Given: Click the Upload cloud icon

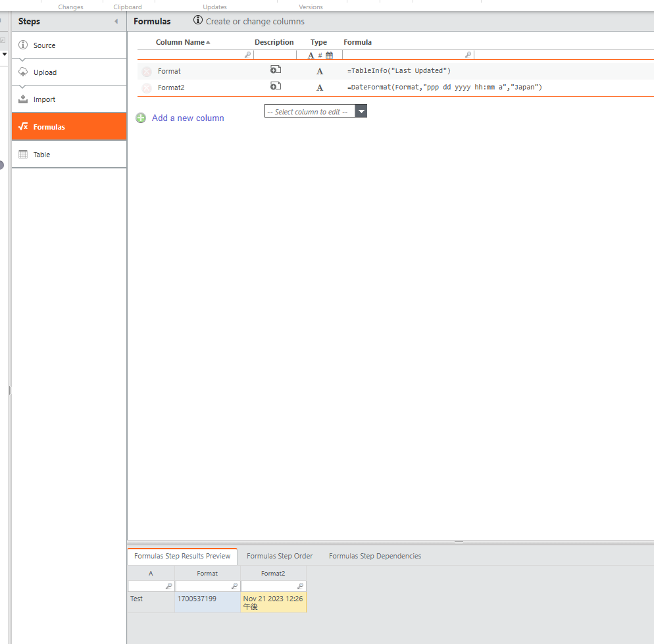Looking at the screenshot, I should [23, 72].
